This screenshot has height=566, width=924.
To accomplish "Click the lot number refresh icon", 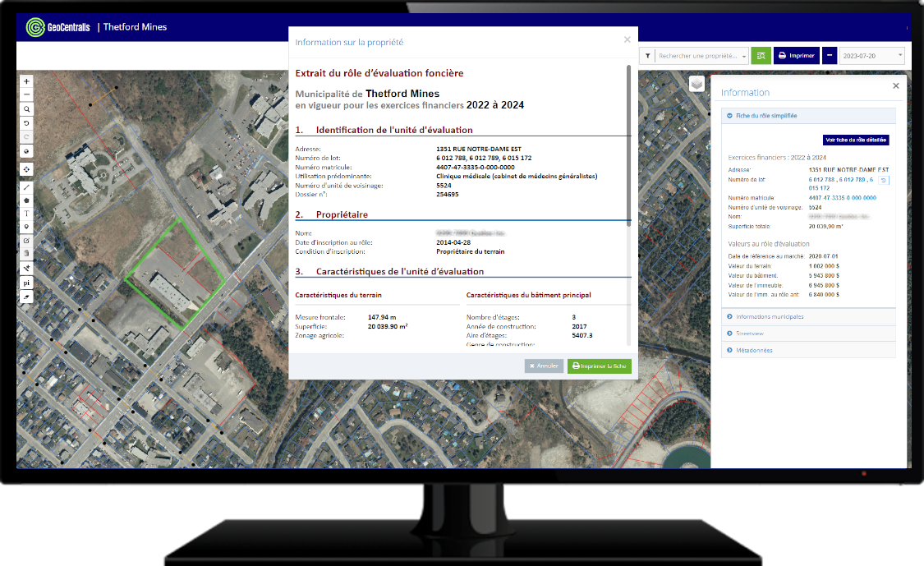I will tap(883, 181).
